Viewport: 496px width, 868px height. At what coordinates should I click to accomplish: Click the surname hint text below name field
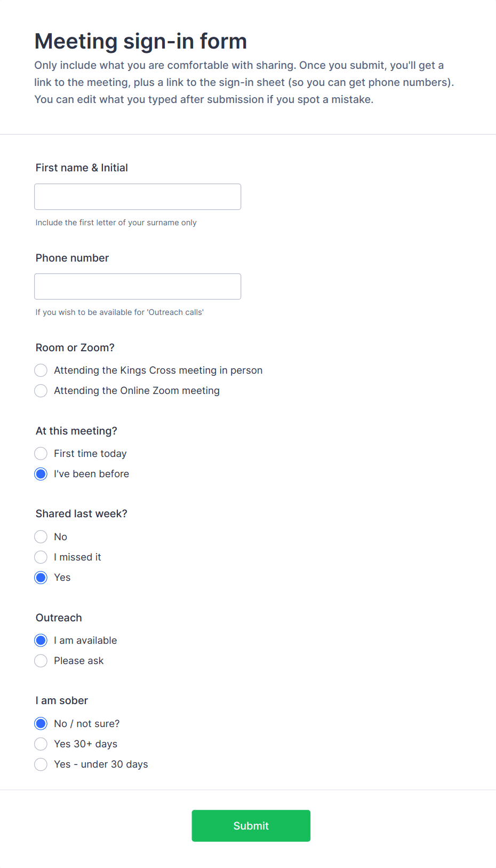[116, 223]
